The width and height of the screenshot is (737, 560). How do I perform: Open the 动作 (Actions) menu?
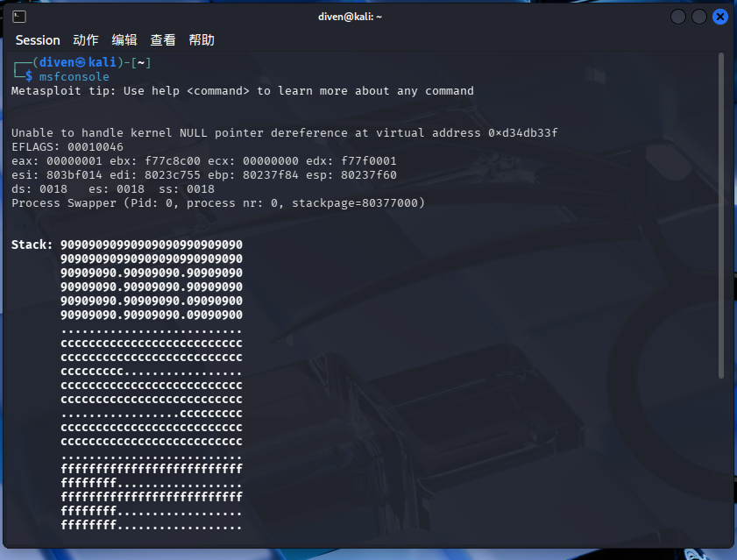tap(86, 40)
